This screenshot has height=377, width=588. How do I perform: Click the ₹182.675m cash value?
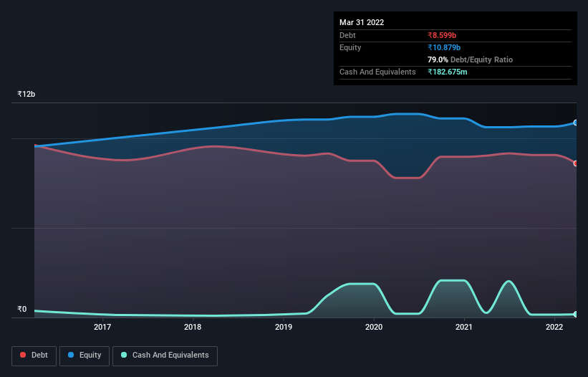coord(448,72)
